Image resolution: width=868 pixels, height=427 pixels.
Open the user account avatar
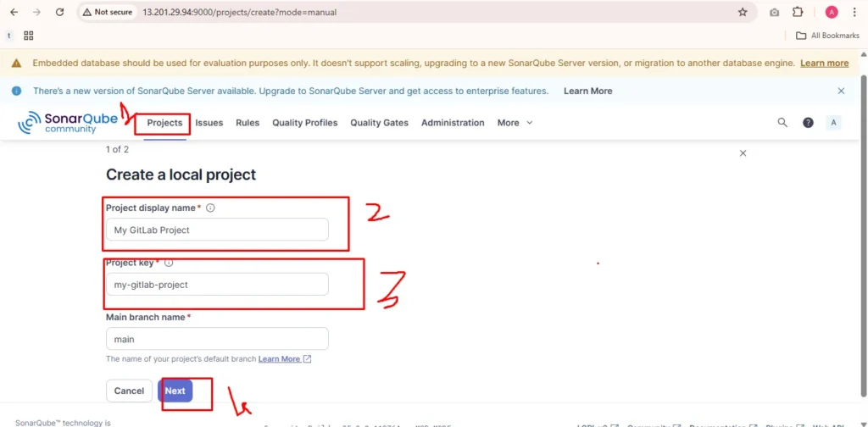click(833, 123)
